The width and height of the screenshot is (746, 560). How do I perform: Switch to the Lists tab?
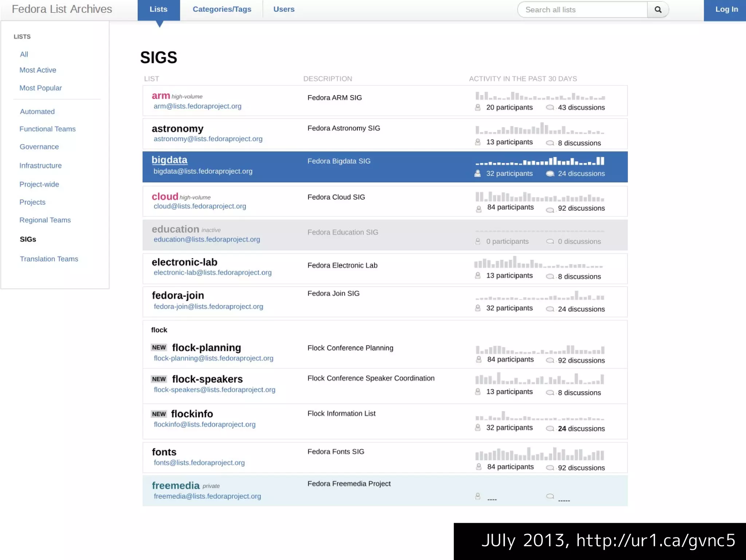[158, 10]
